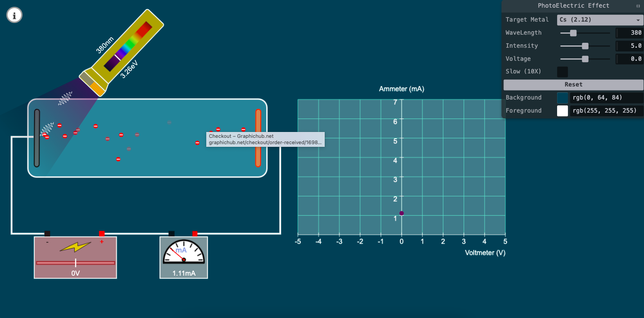Viewport: 644px width, 318px height.
Task: Click the purple data point on graph
Action: click(402, 213)
